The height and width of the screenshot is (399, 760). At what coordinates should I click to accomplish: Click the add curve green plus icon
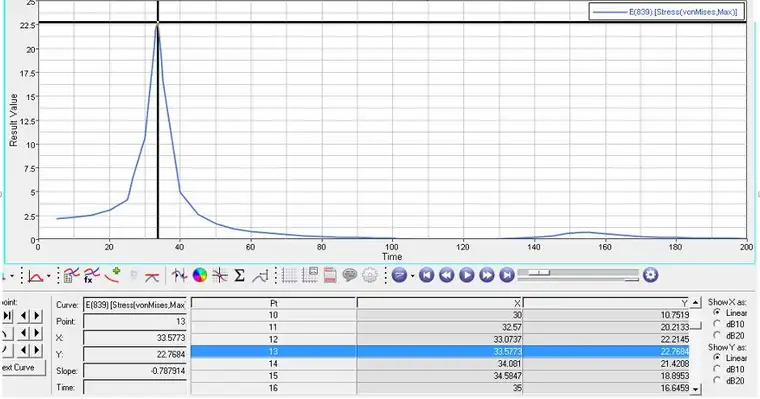112,275
